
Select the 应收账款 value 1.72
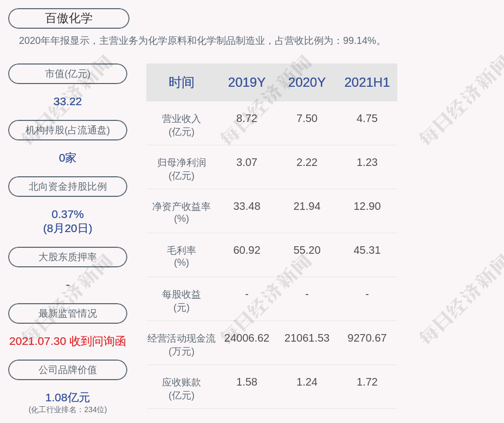(367, 382)
